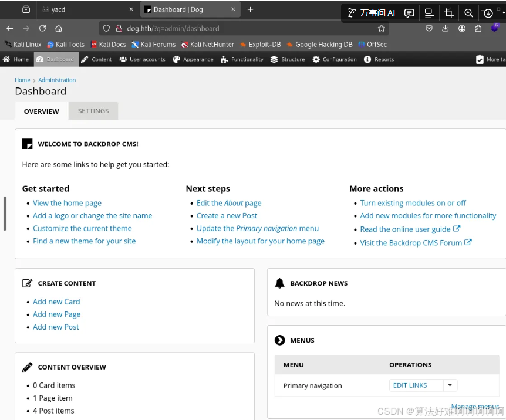The image size is (506, 420).
Task: Open the Kali Tools bookmark
Action: tap(66, 45)
